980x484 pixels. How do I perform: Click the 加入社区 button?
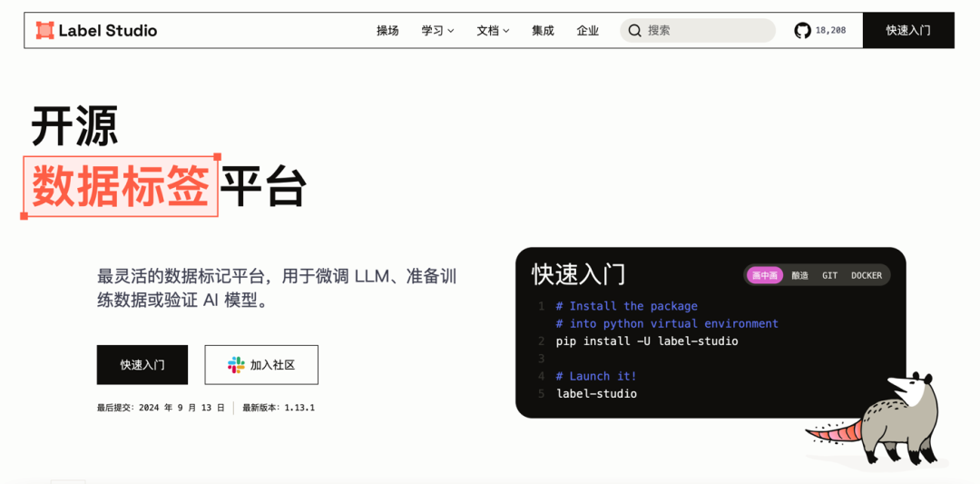[x=261, y=365]
